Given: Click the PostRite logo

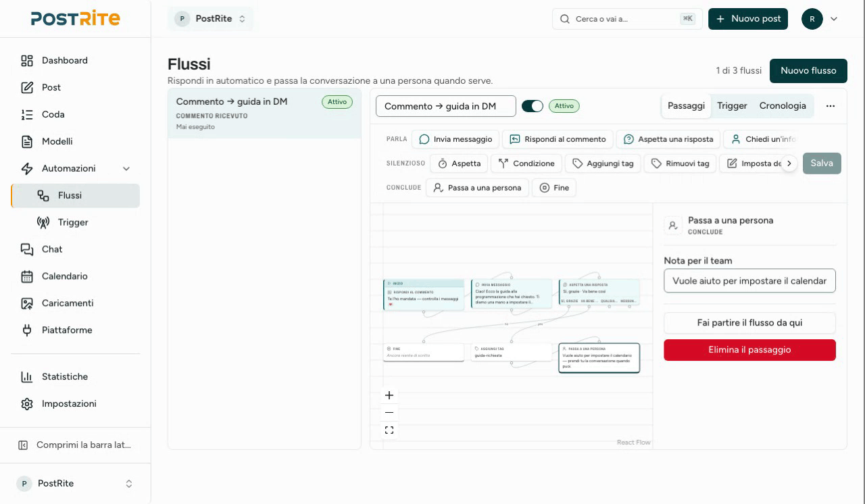Looking at the screenshot, I should (75, 18).
